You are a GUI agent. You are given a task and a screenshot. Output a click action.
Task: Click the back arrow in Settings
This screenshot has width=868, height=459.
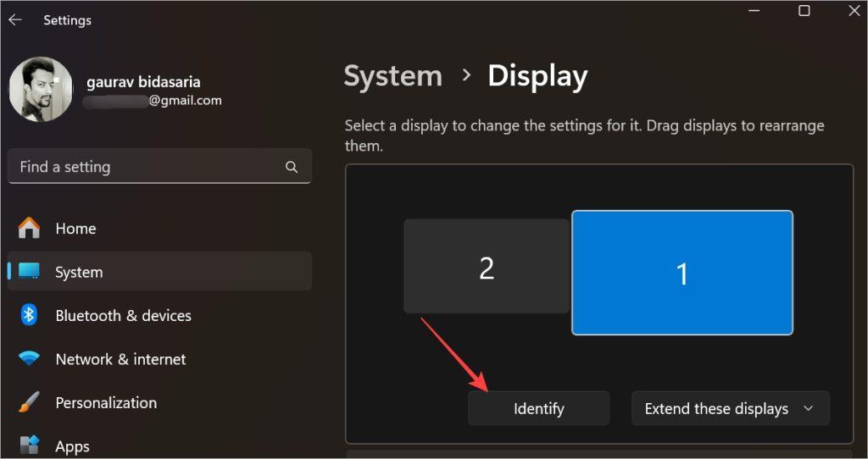click(x=15, y=20)
